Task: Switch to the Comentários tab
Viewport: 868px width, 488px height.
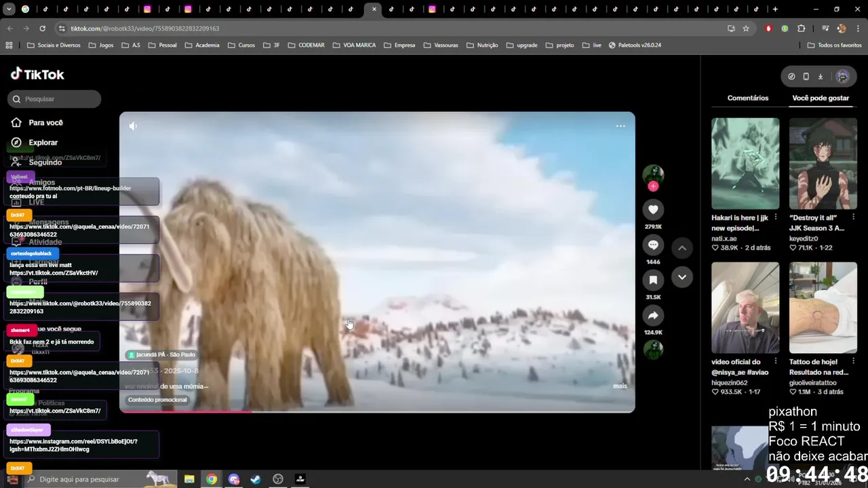Action: pyautogui.click(x=748, y=98)
